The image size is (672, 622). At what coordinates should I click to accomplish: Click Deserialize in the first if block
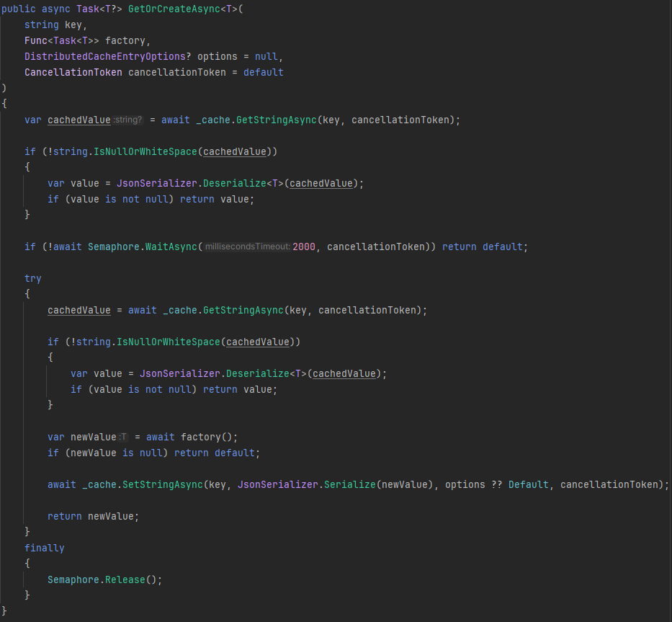(235, 184)
